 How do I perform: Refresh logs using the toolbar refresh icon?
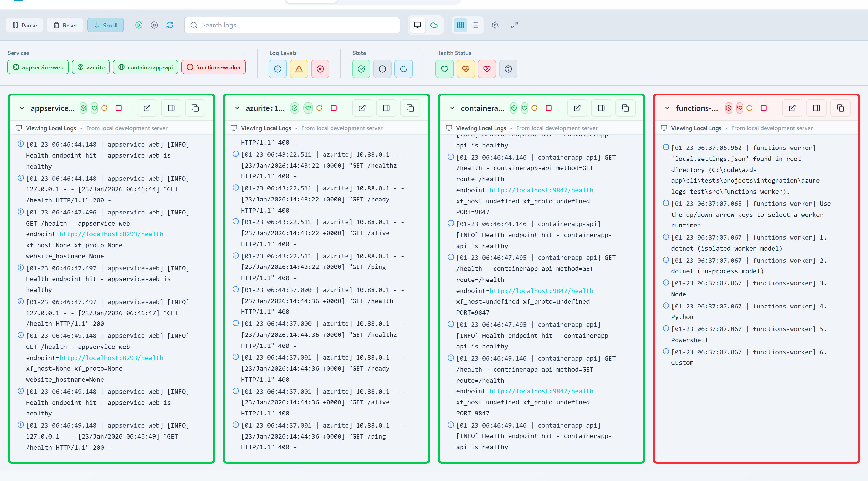coord(170,25)
